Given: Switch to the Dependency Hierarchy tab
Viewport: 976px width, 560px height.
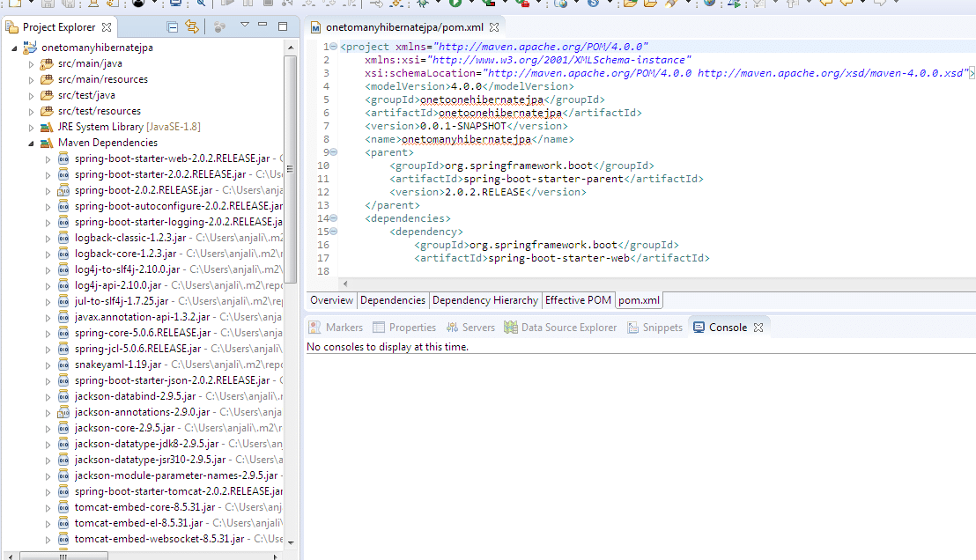Looking at the screenshot, I should tap(484, 300).
